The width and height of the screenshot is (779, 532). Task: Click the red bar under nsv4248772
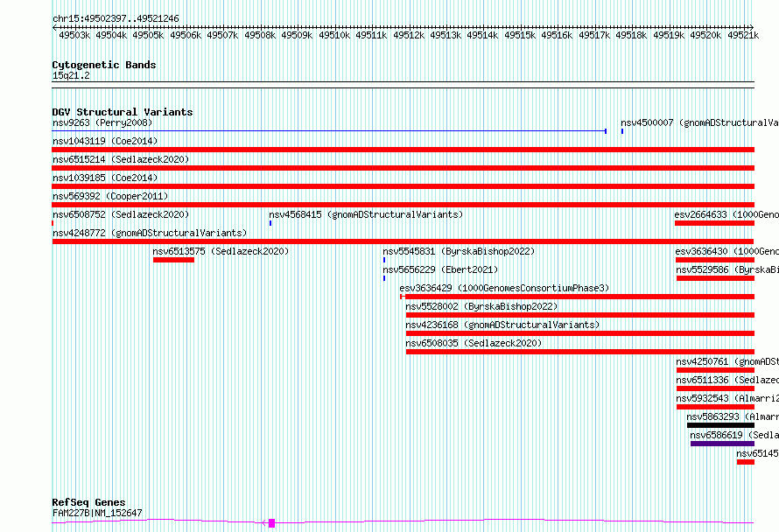click(403, 241)
